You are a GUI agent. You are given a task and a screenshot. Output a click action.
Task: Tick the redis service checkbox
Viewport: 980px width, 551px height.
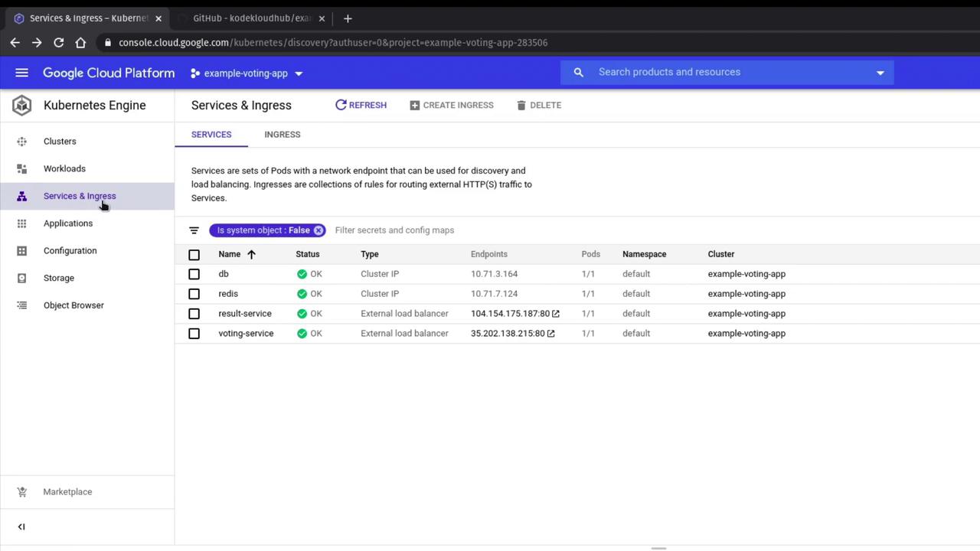coord(194,294)
